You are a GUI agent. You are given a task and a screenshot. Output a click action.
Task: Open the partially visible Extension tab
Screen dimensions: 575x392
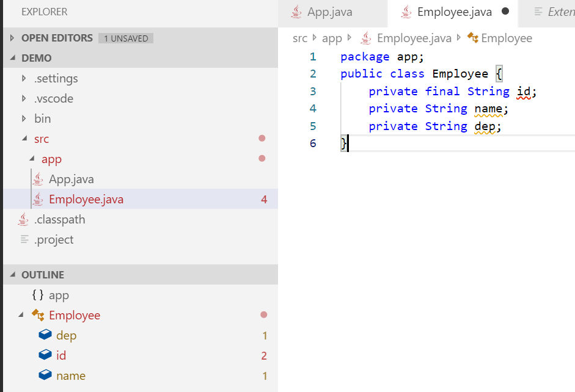click(x=557, y=11)
